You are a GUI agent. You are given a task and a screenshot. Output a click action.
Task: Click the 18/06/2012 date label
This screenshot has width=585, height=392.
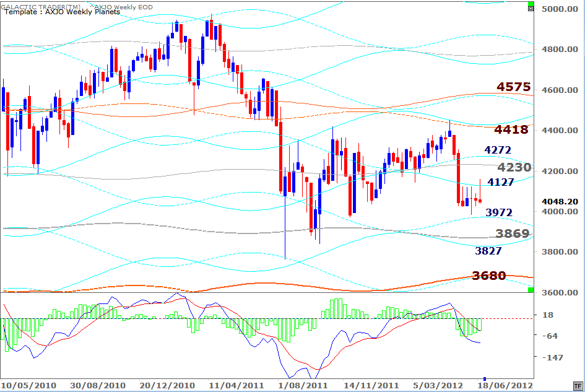tap(506, 385)
